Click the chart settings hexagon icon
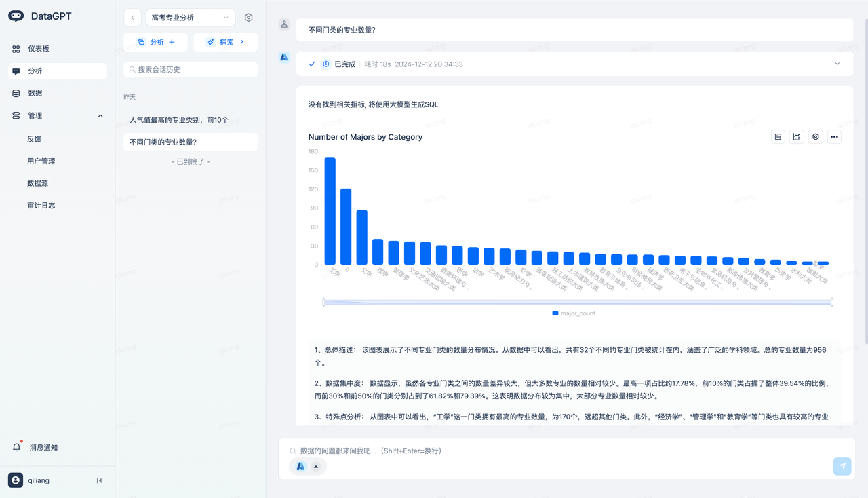 pos(816,137)
